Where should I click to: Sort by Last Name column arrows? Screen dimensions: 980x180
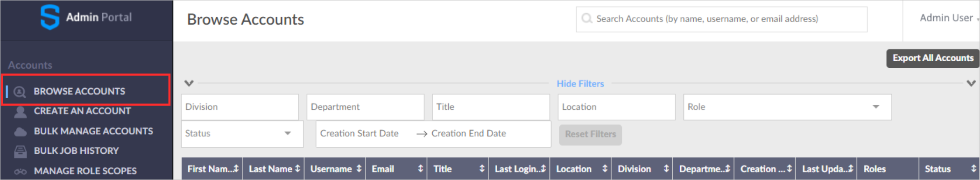tap(297, 169)
